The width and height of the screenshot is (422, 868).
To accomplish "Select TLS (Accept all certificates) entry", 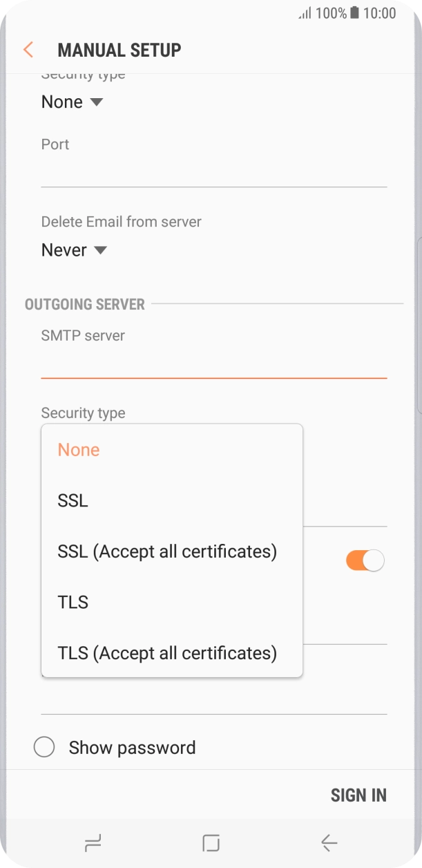I will click(x=166, y=652).
